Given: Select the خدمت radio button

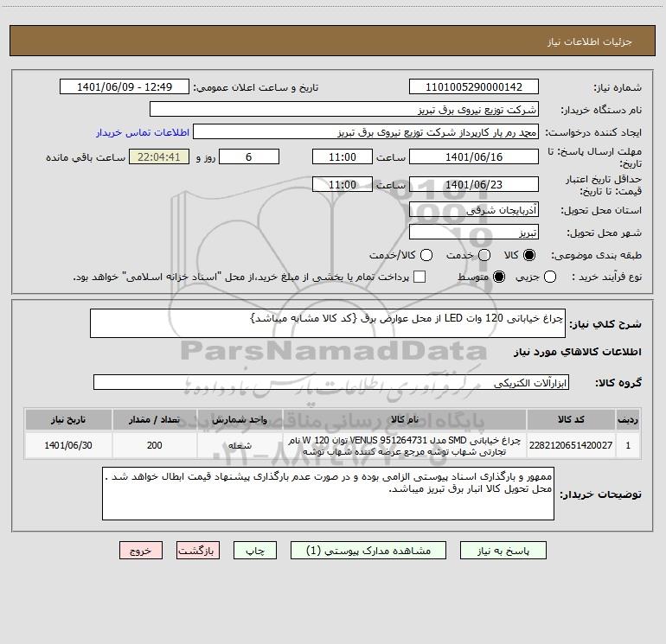Looking at the screenshot, I should tap(484, 255).
